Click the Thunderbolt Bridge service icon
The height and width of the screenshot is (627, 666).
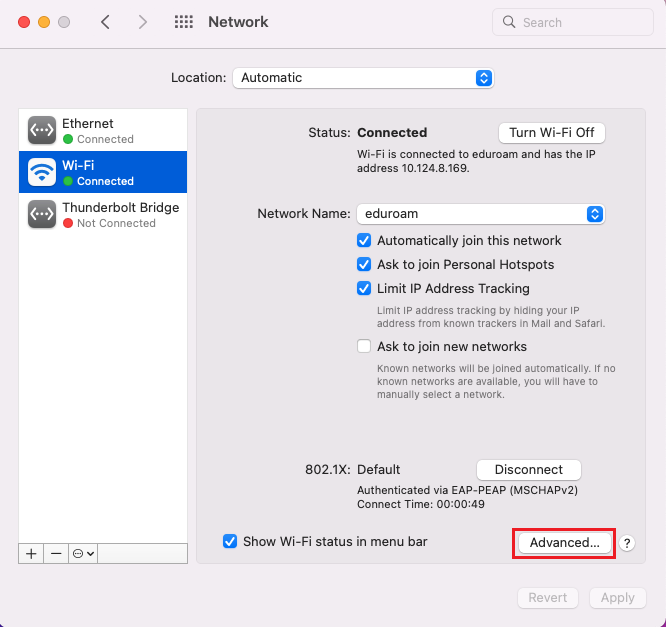click(x=42, y=214)
